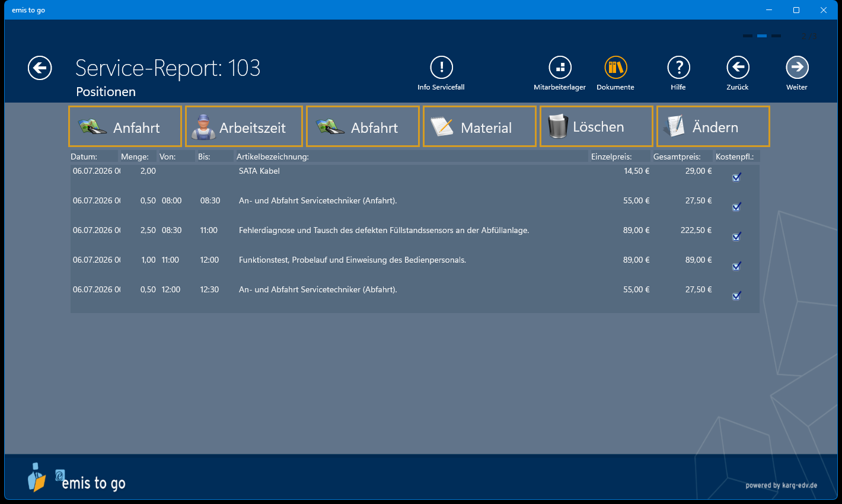Click the Gesamtpreis column header

(682, 157)
